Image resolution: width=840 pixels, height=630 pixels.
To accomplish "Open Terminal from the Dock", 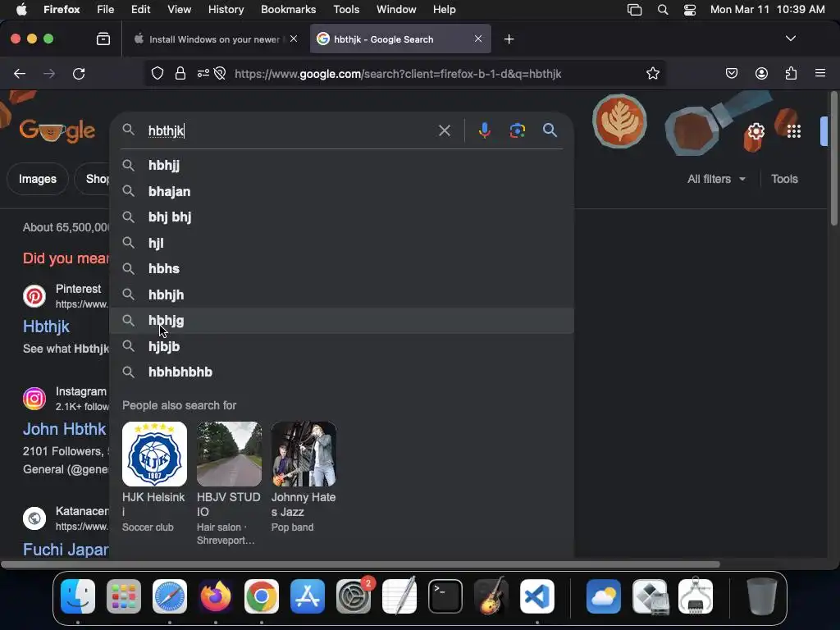I will [x=445, y=596].
